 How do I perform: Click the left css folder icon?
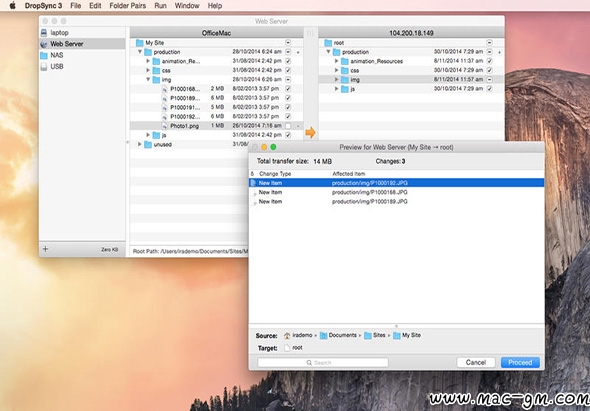tap(156, 70)
